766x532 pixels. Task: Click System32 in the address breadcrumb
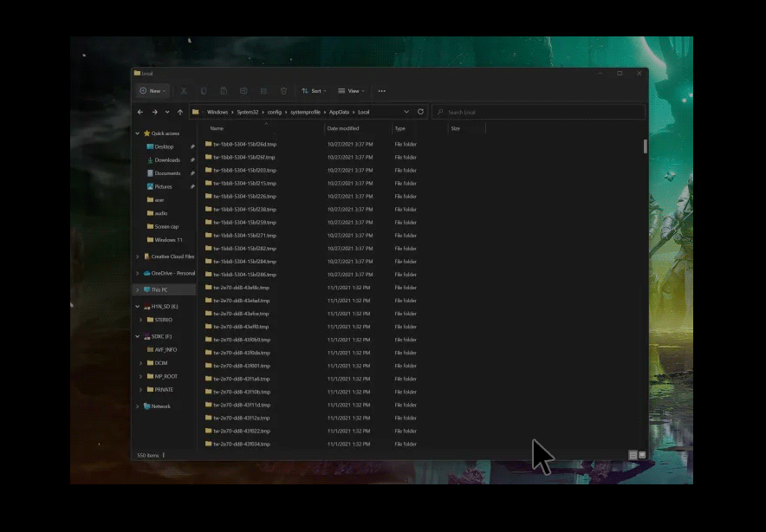[x=248, y=112]
